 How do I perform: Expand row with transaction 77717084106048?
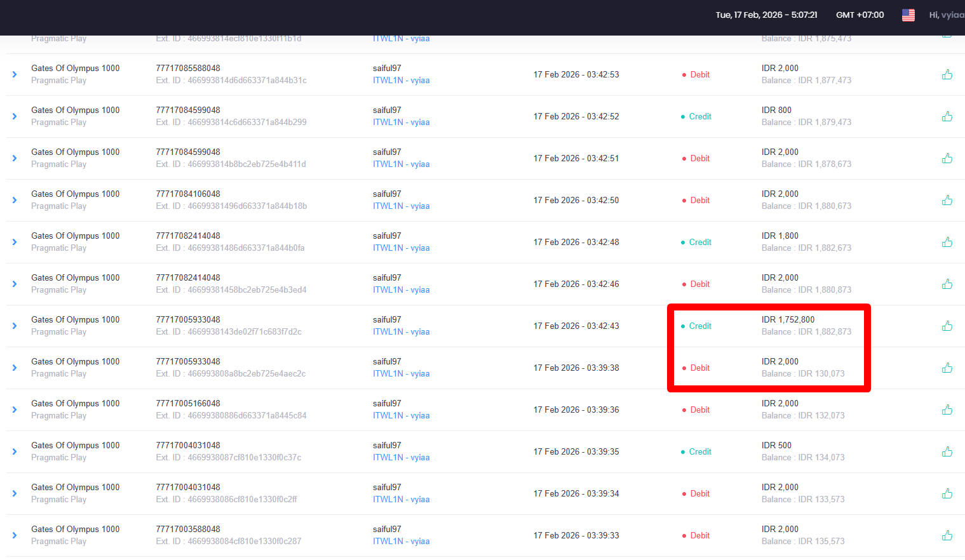pyautogui.click(x=15, y=200)
